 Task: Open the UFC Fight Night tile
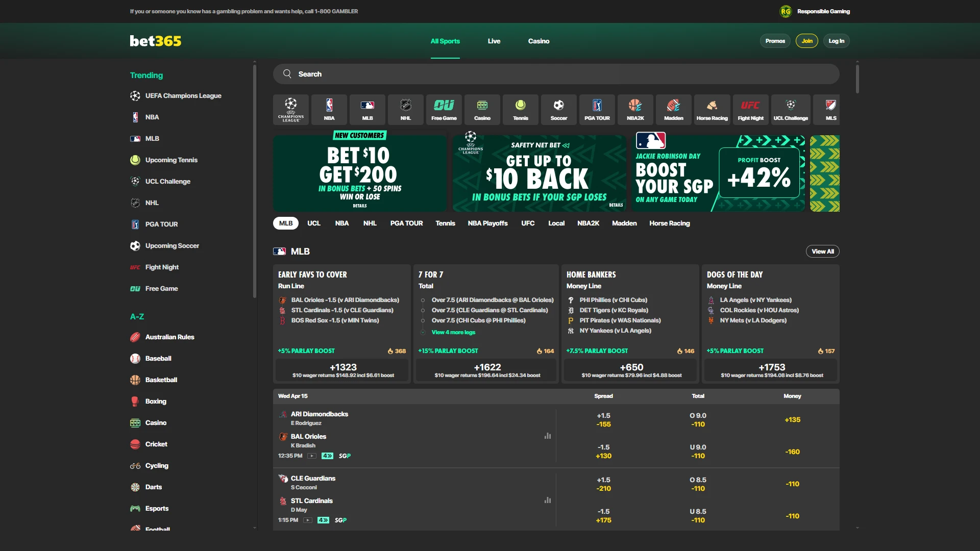tap(750, 110)
